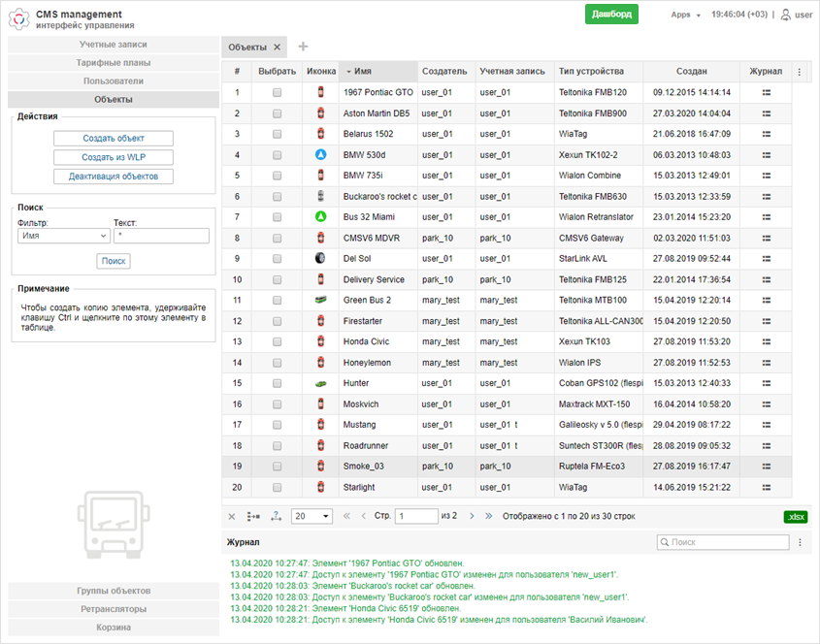Open the Apps dropdown menu

pyautogui.click(x=685, y=15)
